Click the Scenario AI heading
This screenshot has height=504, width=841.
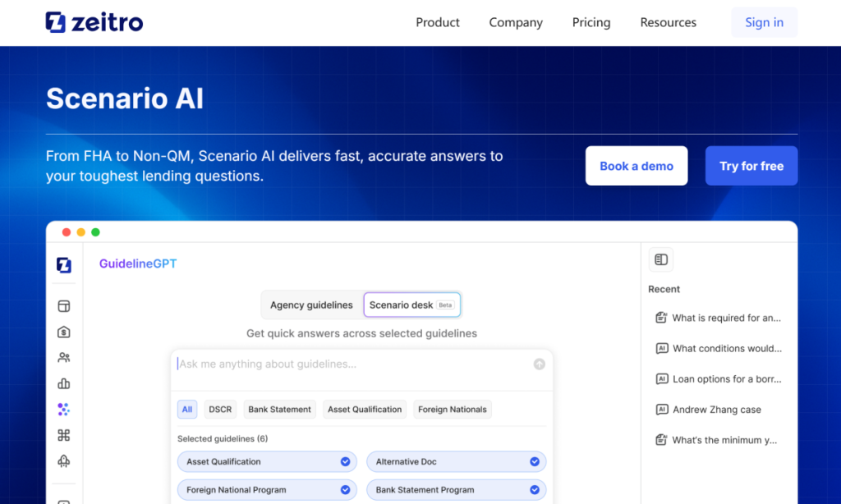(125, 99)
